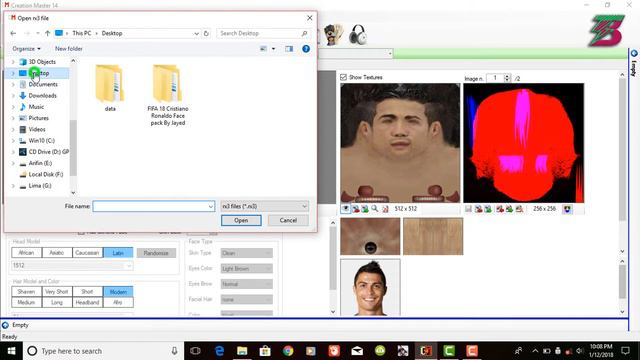Screen dimensions: 640x360
Task: Open the rx3 files type dropdown
Action: click(264, 207)
